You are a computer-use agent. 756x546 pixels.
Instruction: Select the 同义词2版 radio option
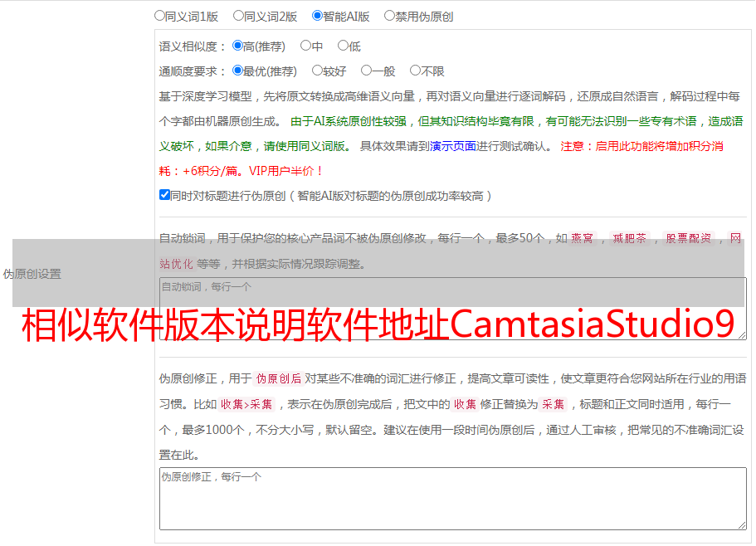[238, 16]
